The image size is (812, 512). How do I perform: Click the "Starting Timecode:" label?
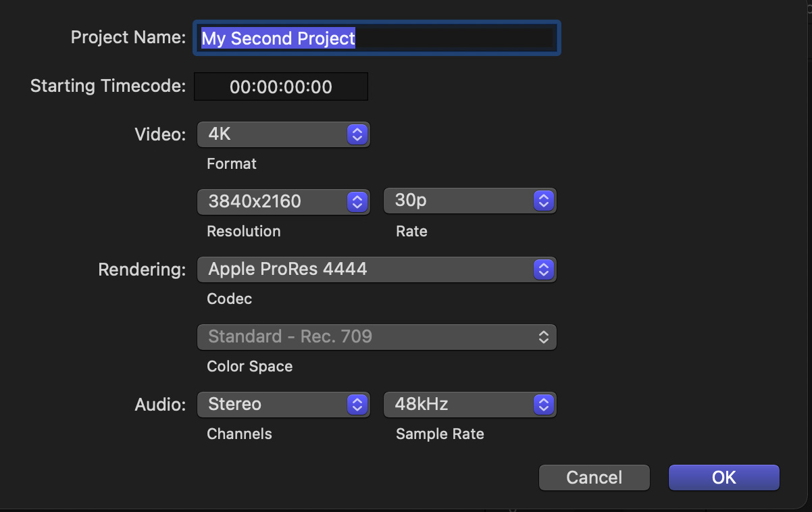pos(108,86)
